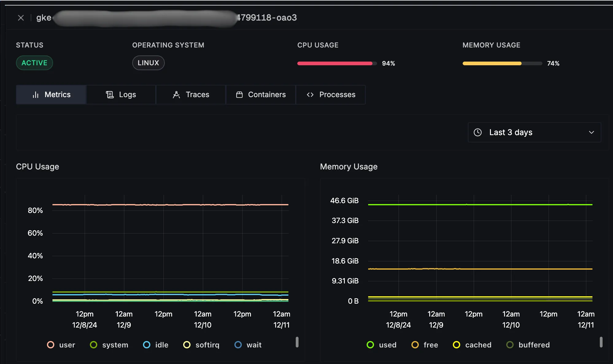Toggle the used series in Memory legend
613x364 pixels.
tap(381, 345)
